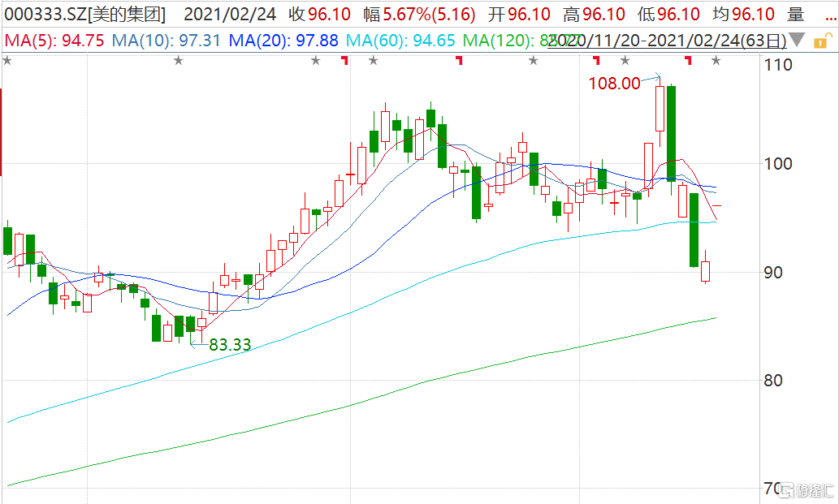The height and width of the screenshot is (504, 839).
Task: Select the MA(20): 97.88 indicator label
Action: point(283,41)
